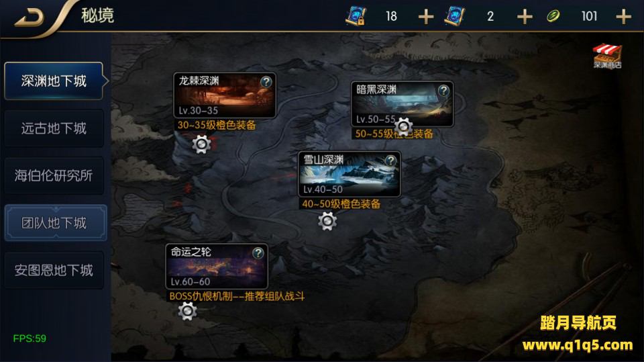Open gear settings below 命运之轮
The width and height of the screenshot is (644, 362).
click(x=187, y=311)
